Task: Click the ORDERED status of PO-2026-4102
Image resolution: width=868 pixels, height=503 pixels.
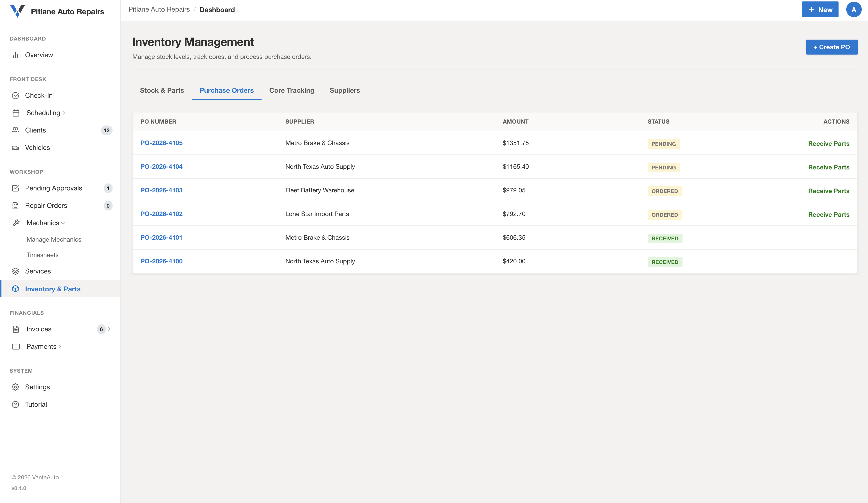Action: pyautogui.click(x=664, y=215)
